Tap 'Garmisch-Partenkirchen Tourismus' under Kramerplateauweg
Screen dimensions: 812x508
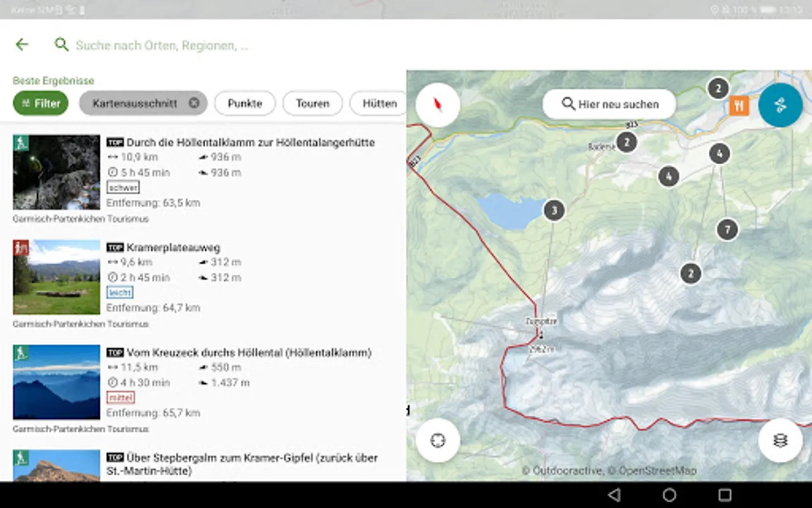(81, 324)
